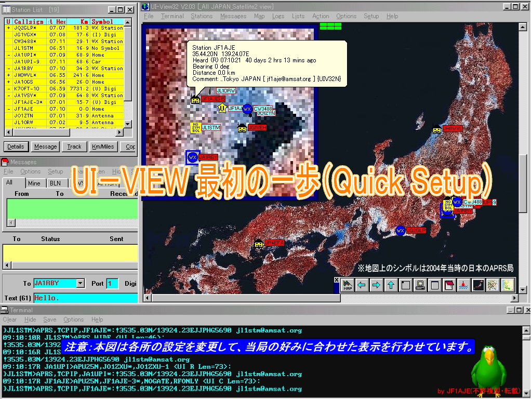Viewport: 532px width, 399px height.
Task: Open the File menu in UI-View32
Action: pyautogui.click(x=148, y=16)
